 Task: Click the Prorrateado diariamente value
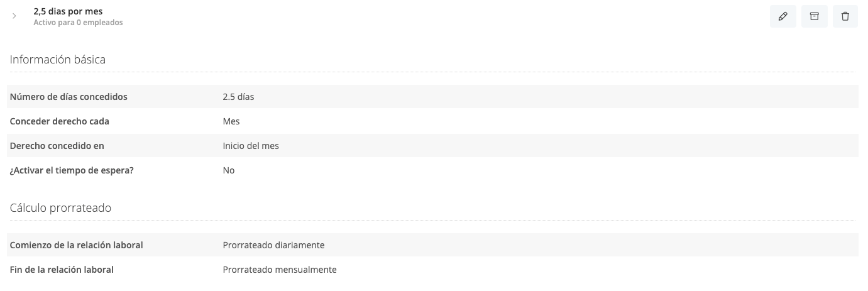point(273,245)
